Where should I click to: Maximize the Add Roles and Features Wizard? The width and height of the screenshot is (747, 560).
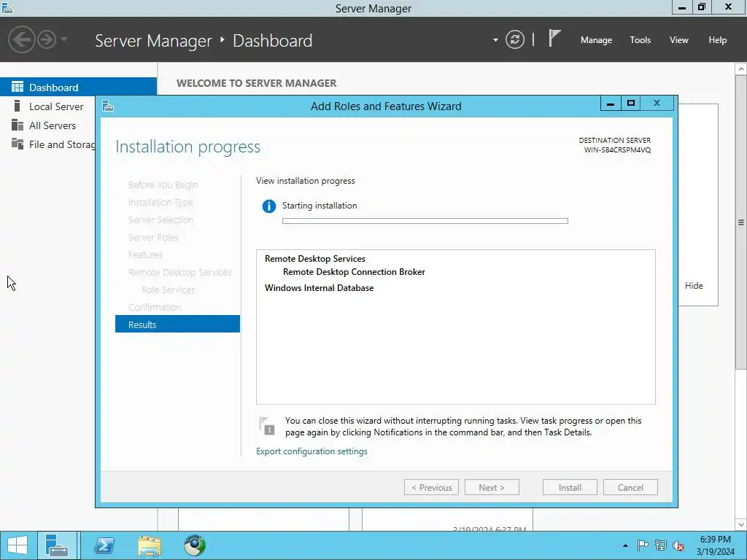point(631,103)
